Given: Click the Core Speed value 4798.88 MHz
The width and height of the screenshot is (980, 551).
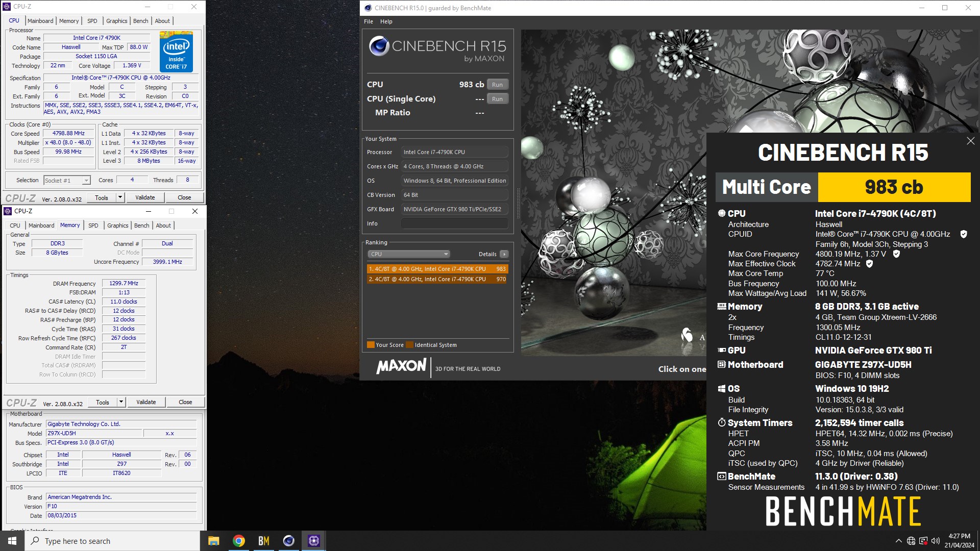Looking at the screenshot, I should 69,134.
